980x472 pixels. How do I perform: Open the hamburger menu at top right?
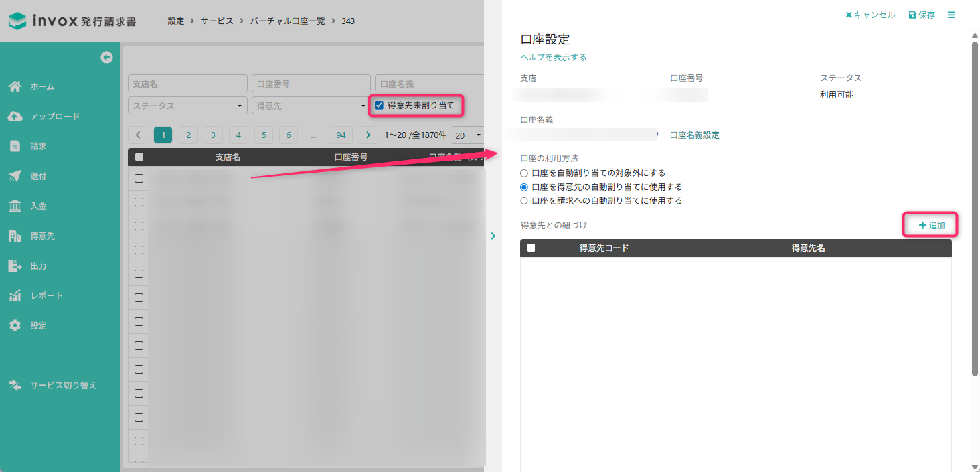[x=951, y=15]
